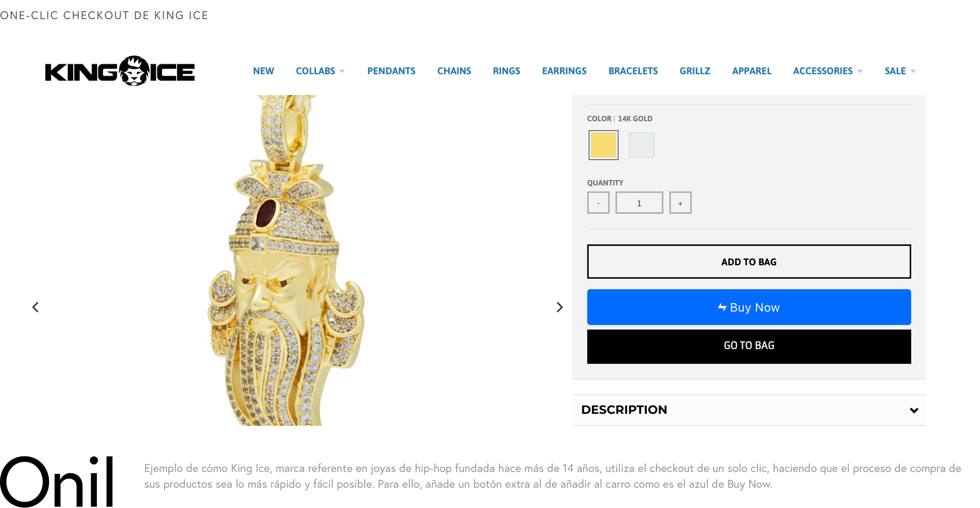Screen dimensions: 980x508
Task: Click the Add to Bag button
Action: [749, 262]
